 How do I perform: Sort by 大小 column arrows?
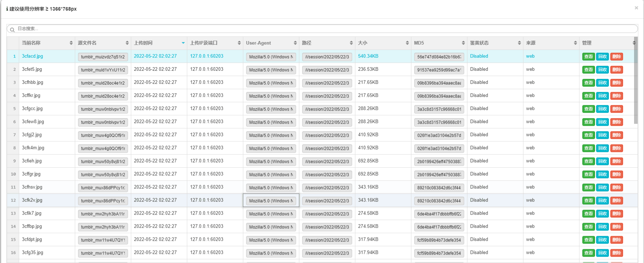tap(407, 43)
